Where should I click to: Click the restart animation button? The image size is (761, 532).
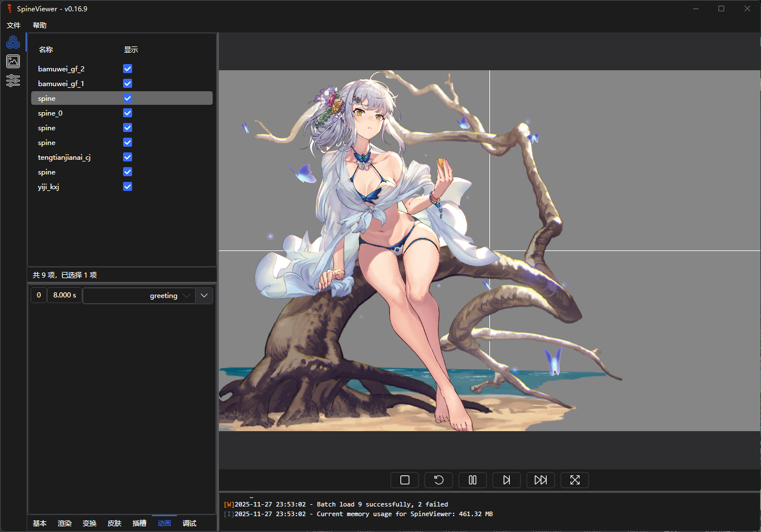(x=439, y=480)
